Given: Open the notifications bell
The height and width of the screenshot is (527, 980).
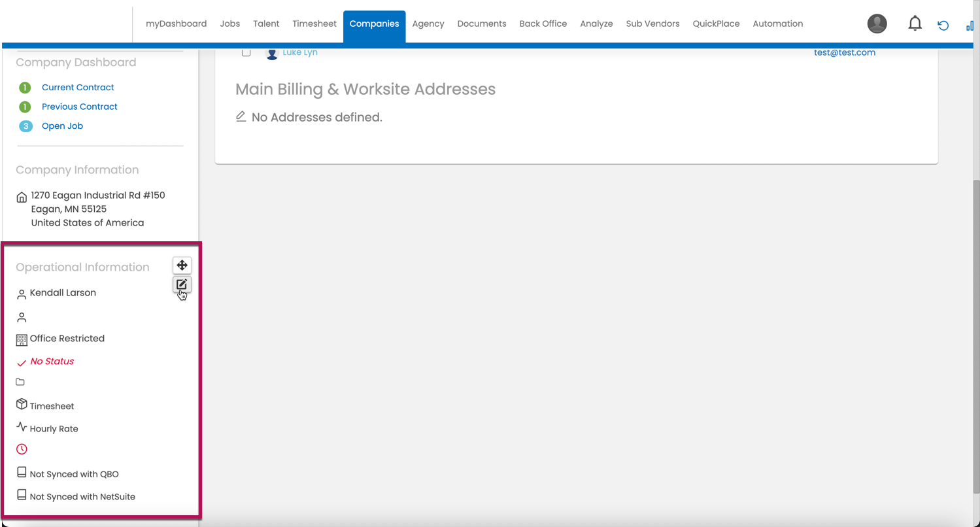Looking at the screenshot, I should coord(915,24).
